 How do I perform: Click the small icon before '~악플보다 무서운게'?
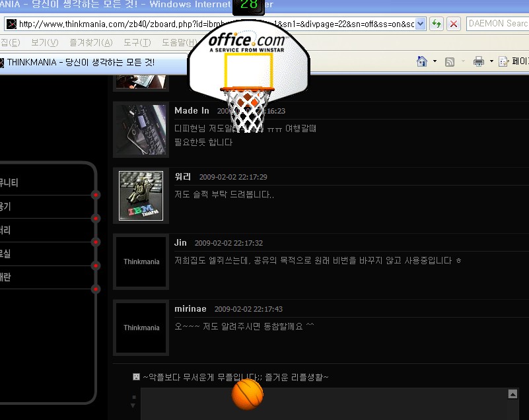(136, 377)
